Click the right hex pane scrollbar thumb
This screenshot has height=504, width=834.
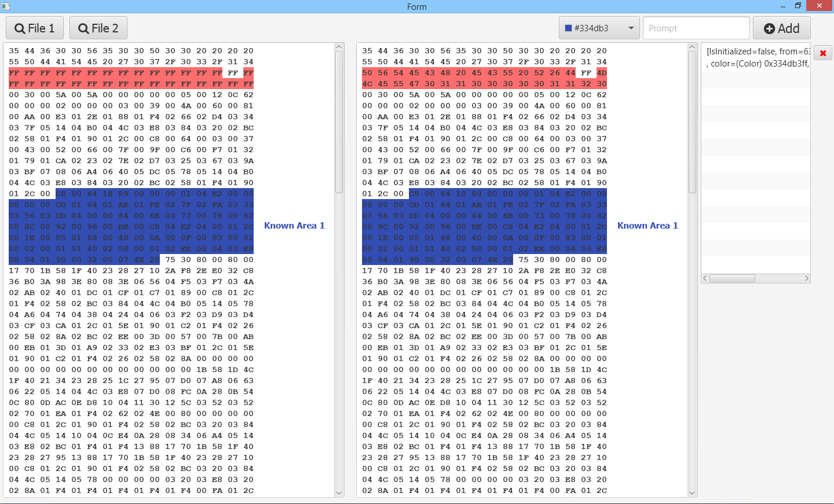[x=692, y=123]
